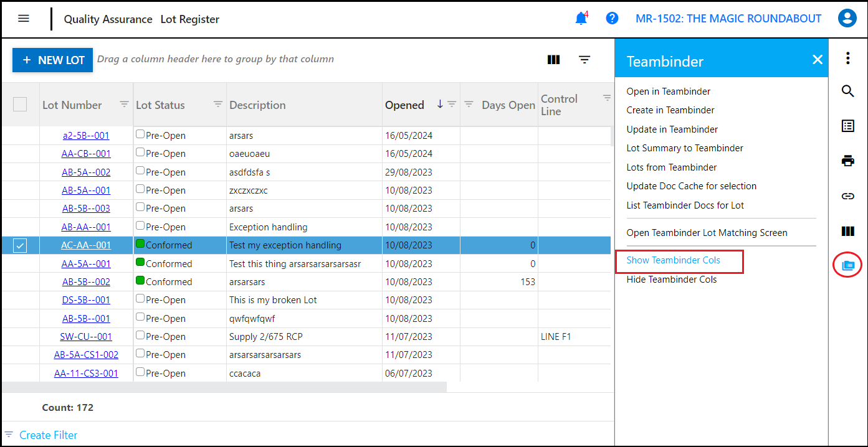
Task: Open the filter lines icon in the toolbar
Action: [x=584, y=60]
